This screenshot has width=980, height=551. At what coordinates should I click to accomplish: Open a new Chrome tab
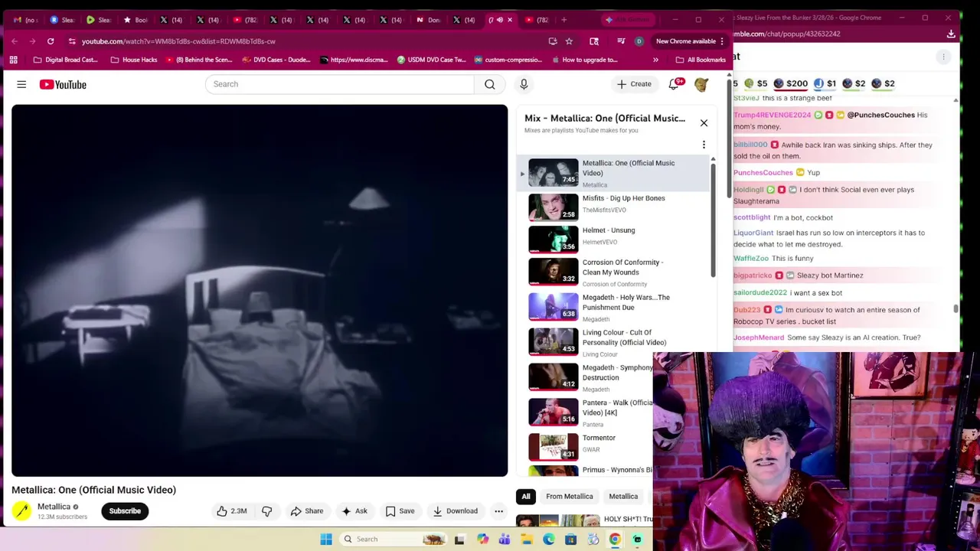point(563,20)
